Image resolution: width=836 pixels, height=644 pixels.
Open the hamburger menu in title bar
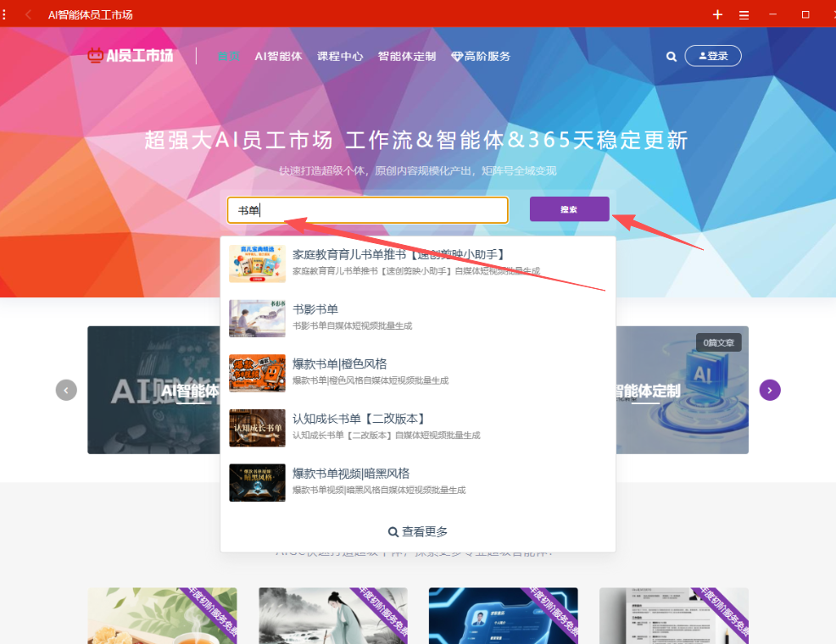pos(744,14)
